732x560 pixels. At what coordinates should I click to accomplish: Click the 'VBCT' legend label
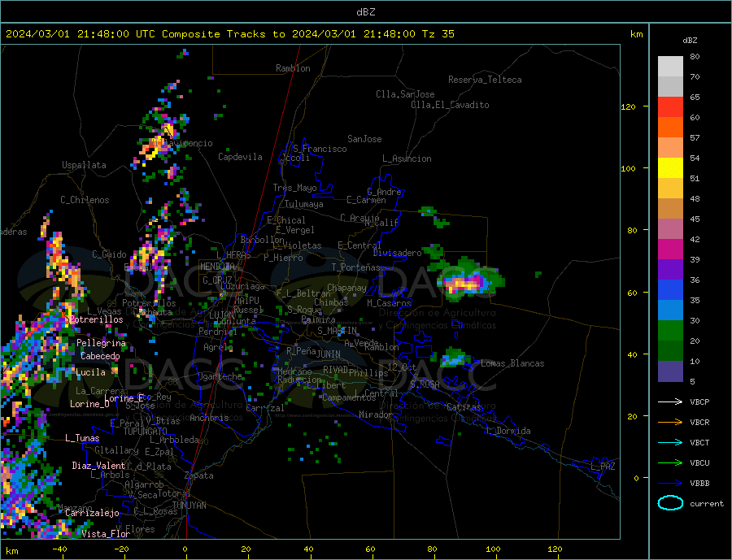click(x=699, y=442)
